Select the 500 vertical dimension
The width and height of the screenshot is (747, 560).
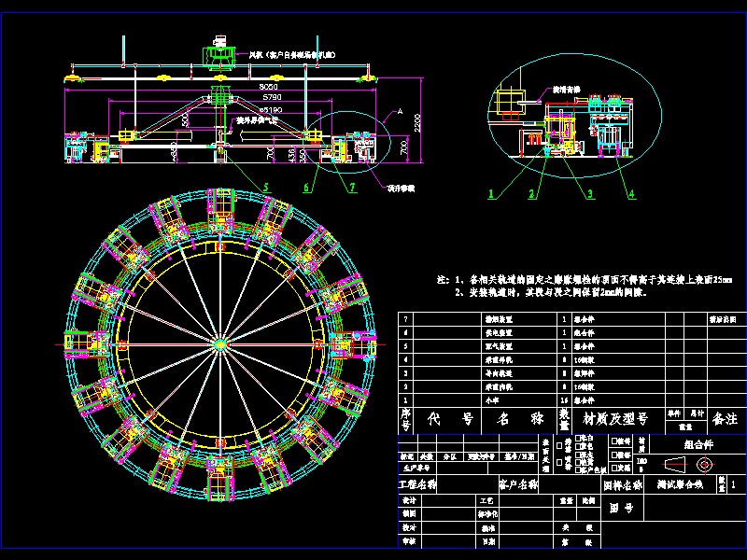[x=185, y=119]
